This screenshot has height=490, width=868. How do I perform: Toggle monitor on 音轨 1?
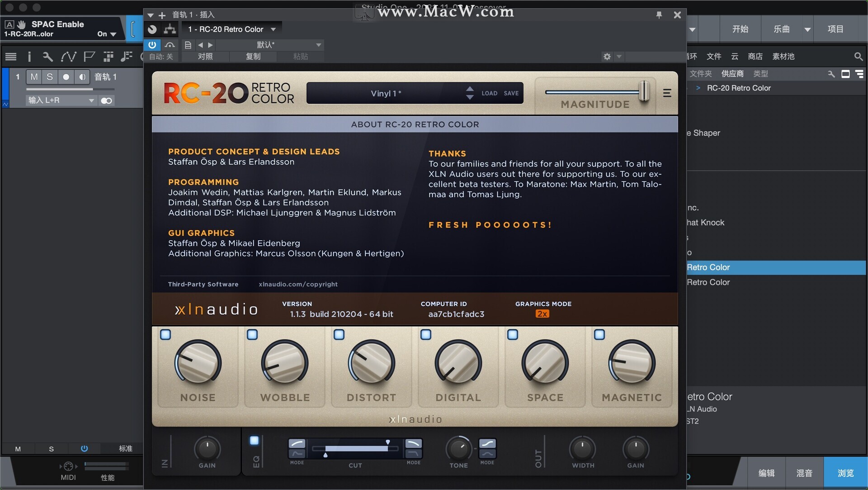point(82,77)
